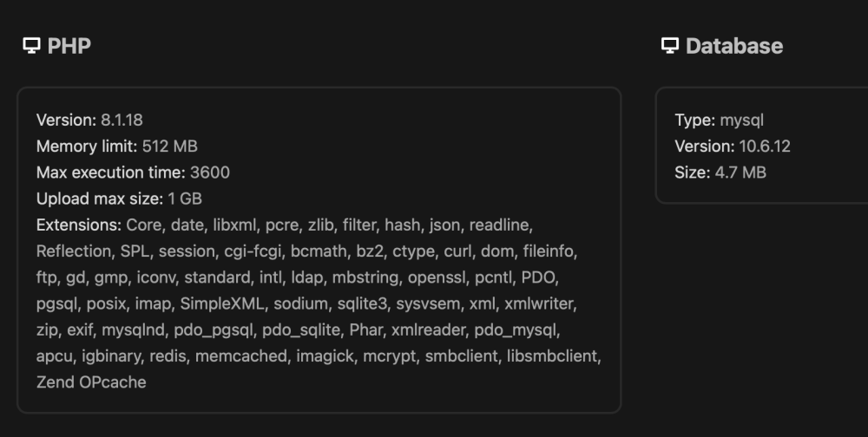Click the libsmbclient extension entry
868x437 pixels.
pyautogui.click(x=552, y=356)
